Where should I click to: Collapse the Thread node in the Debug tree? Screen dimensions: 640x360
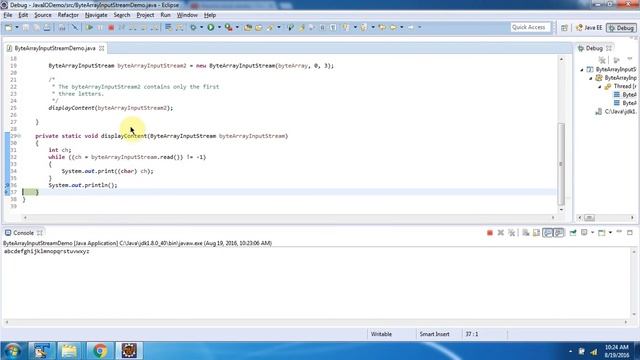click(600, 87)
